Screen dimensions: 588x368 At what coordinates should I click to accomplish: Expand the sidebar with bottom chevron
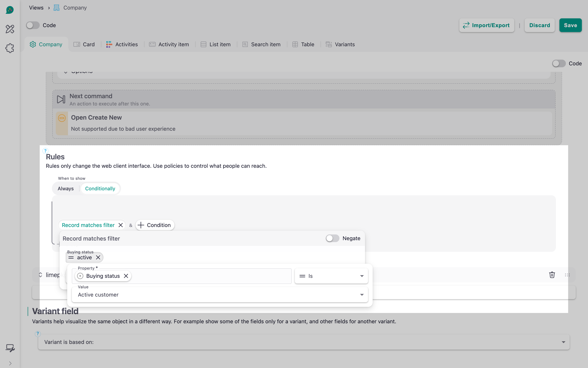(10, 363)
